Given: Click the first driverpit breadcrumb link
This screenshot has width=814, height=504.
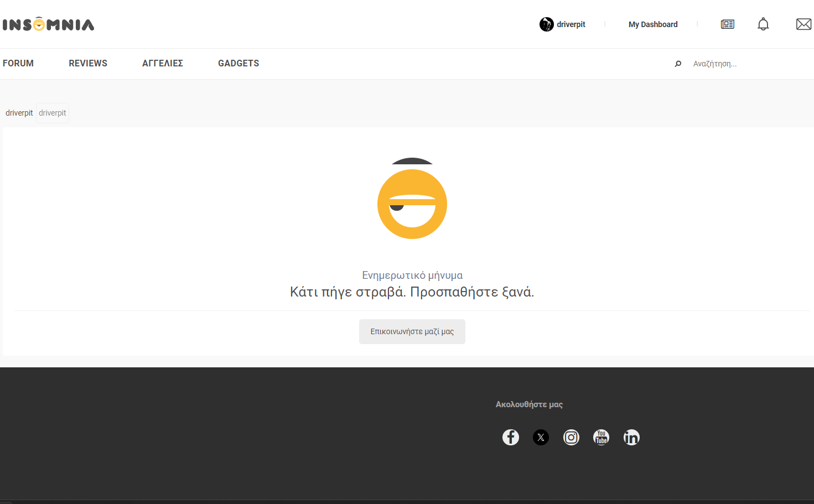Looking at the screenshot, I should (x=19, y=113).
